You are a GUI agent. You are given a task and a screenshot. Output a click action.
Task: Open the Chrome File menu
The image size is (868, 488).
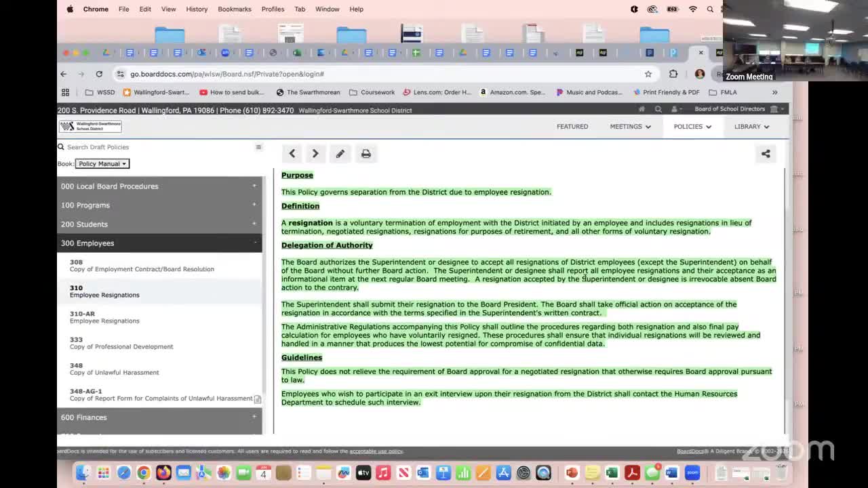(x=123, y=9)
